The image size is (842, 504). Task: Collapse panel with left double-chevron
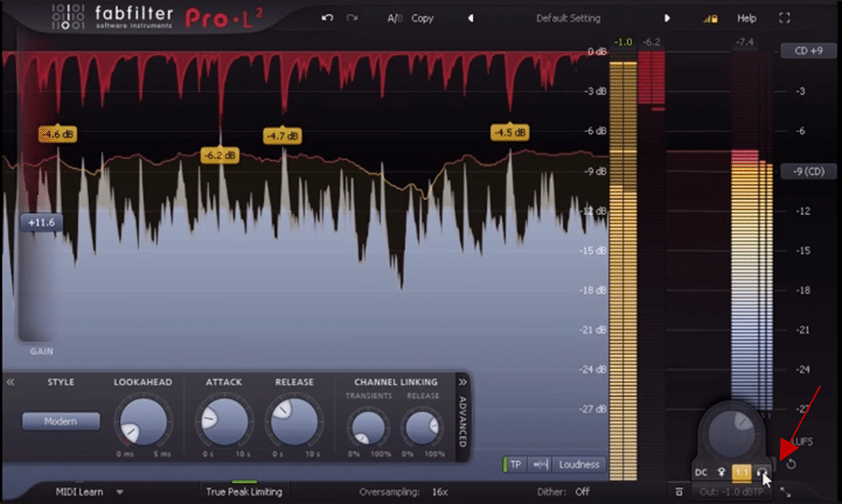coord(10,382)
